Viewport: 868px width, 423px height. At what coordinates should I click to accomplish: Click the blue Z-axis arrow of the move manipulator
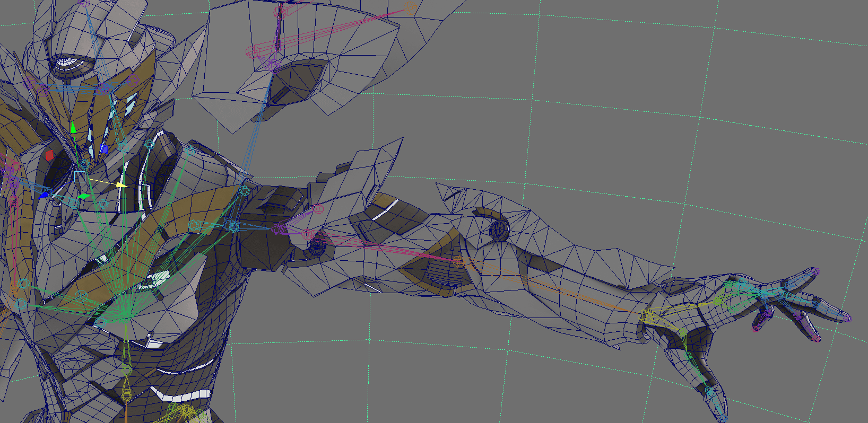coord(44,195)
